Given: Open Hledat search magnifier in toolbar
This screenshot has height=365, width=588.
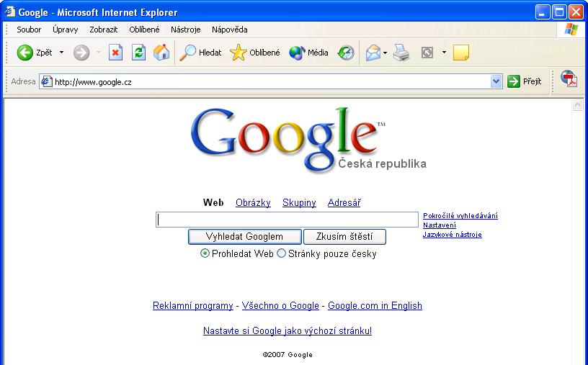Looking at the screenshot, I should click(x=200, y=53).
